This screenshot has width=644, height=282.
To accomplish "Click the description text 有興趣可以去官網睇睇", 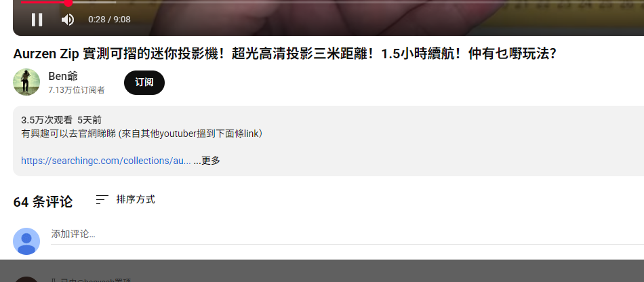I will 68,134.
